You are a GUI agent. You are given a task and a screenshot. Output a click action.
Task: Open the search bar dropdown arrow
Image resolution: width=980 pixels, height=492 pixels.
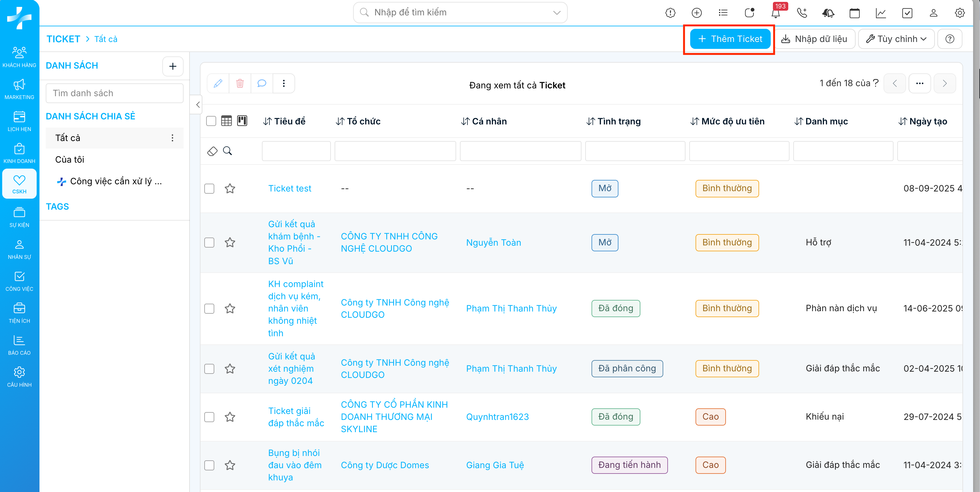[556, 13]
